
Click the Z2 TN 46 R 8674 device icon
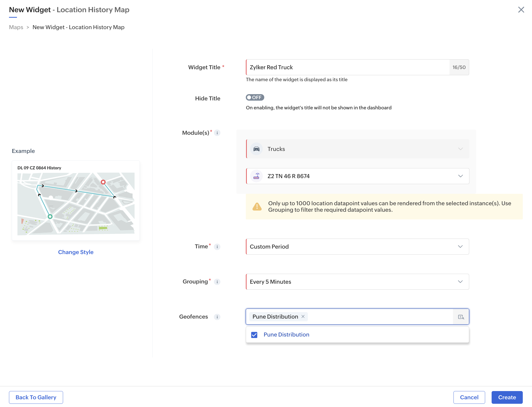click(256, 176)
